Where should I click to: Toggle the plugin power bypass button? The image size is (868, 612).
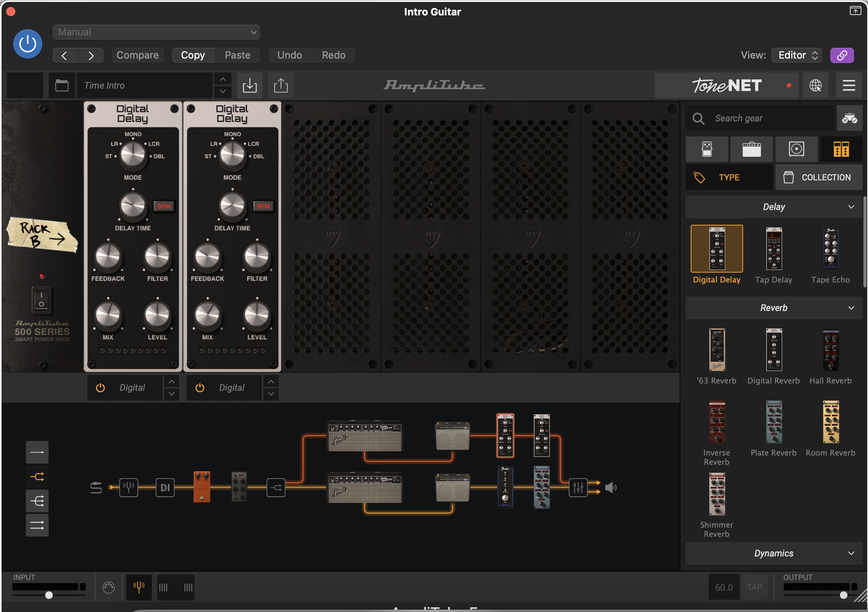coord(27,44)
